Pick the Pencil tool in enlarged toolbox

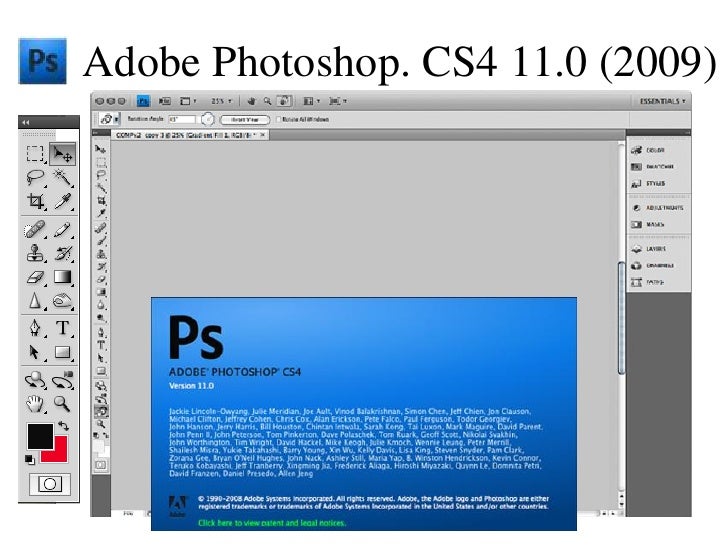62,229
